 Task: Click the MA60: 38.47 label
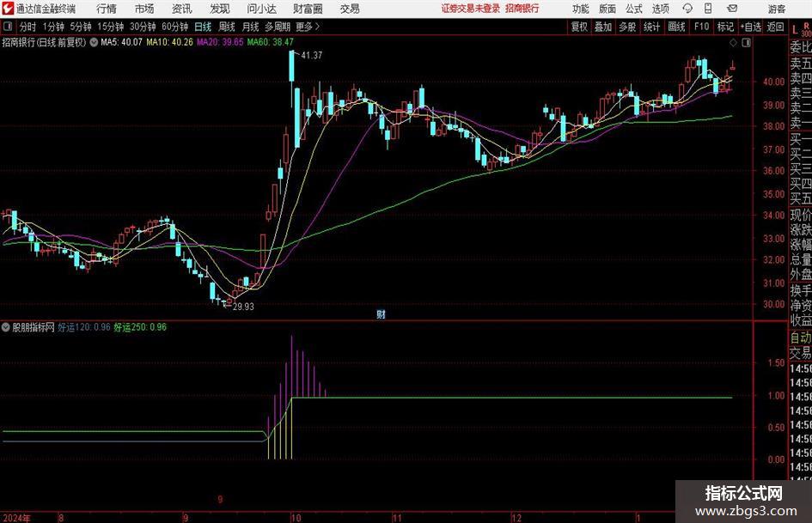271,42
